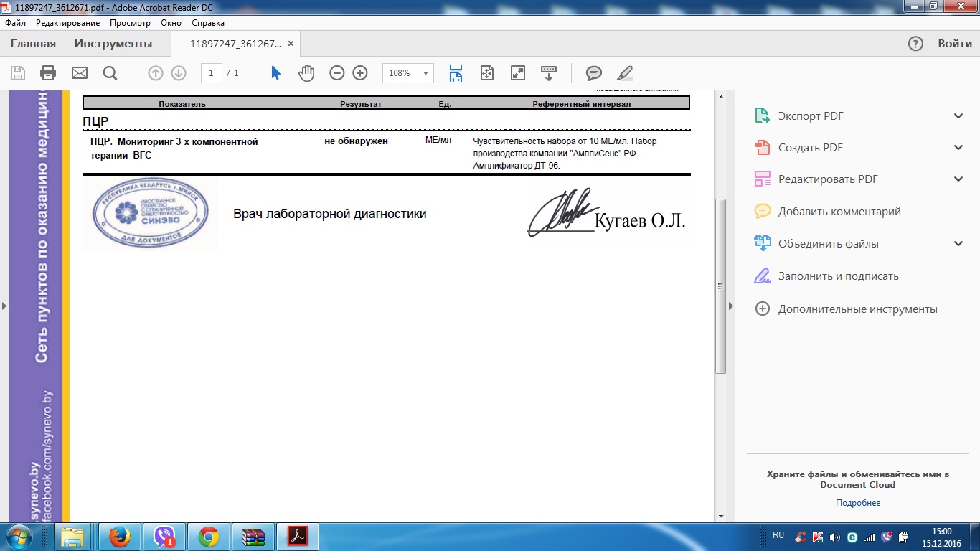
Task: Expand the Объединить файлы section
Action: point(958,244)
